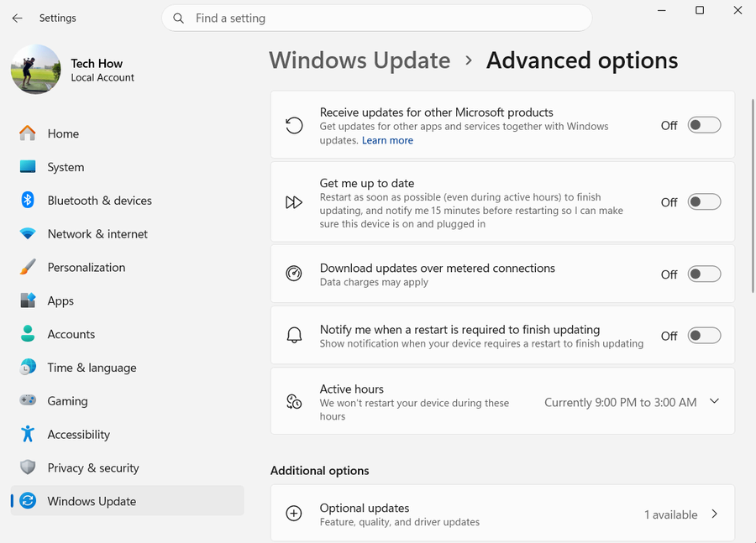The image size is (756, 543).
Task: Click the Tech How account name
Action: pyautogui.click(x=97, y=63)
